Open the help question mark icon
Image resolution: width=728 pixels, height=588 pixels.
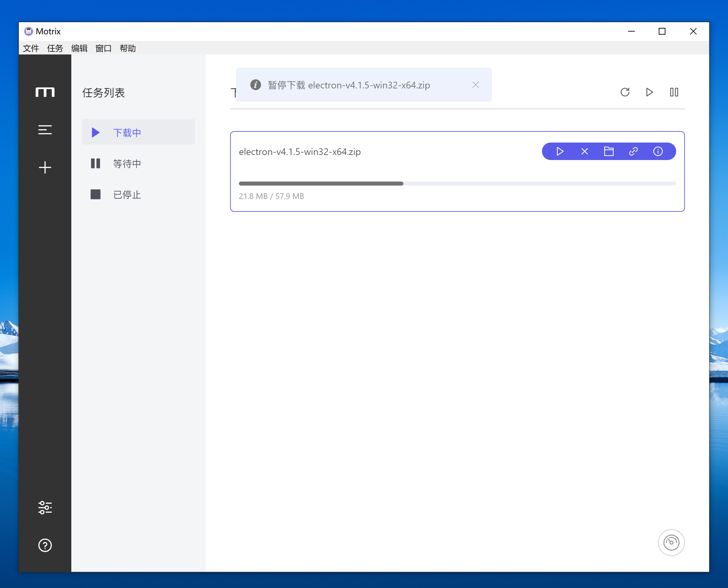point(45,545)
